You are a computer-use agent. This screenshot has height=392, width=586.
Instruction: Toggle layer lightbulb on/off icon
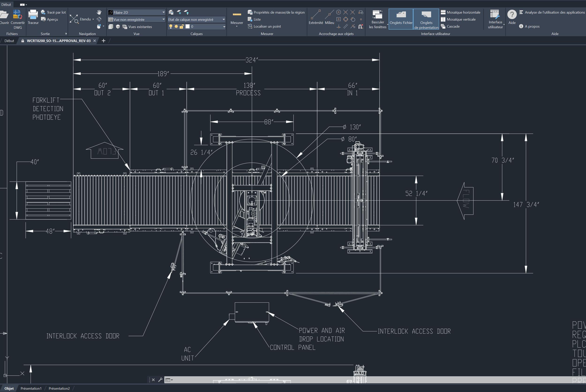(x=171, y=26)
